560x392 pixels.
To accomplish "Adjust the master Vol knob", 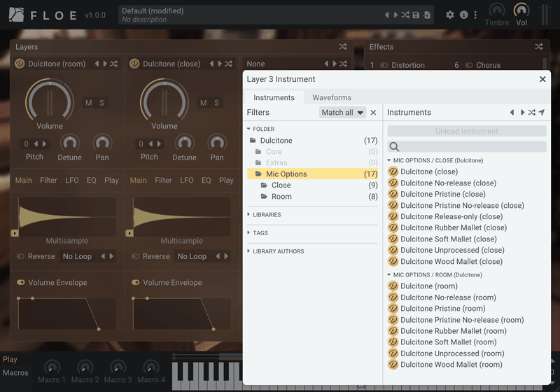I will (521, 10).
